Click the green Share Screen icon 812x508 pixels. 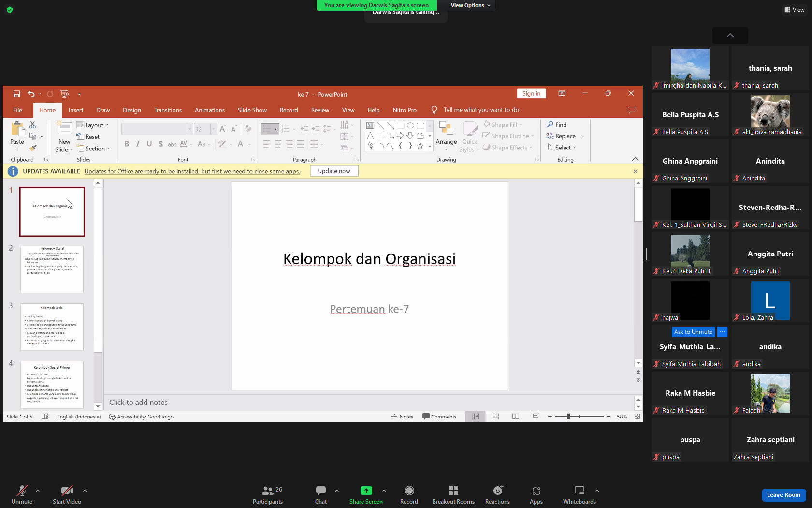tap(366, 491)
